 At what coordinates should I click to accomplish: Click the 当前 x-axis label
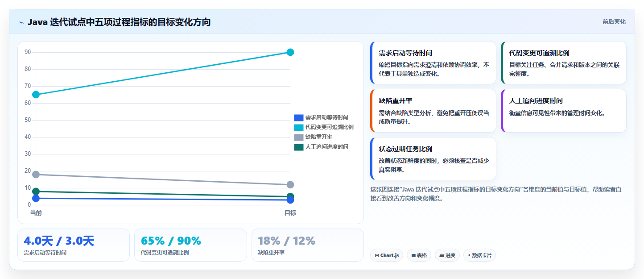(x=36, y=213)
